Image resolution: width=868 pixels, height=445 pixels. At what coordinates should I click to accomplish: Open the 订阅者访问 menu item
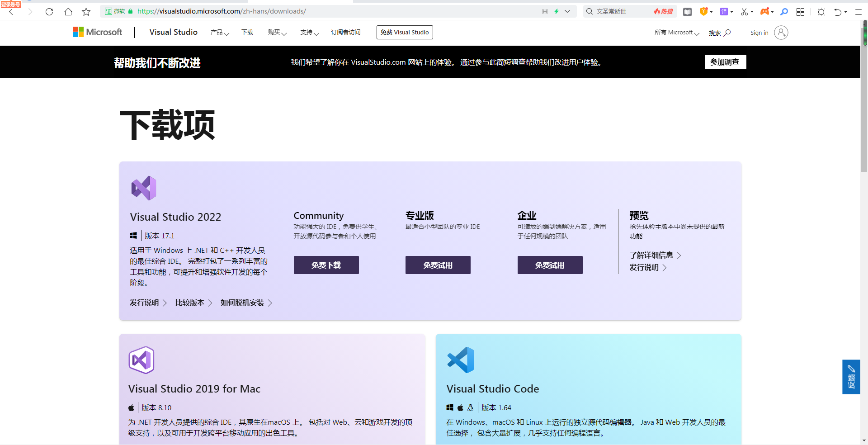tap(346, 32)
